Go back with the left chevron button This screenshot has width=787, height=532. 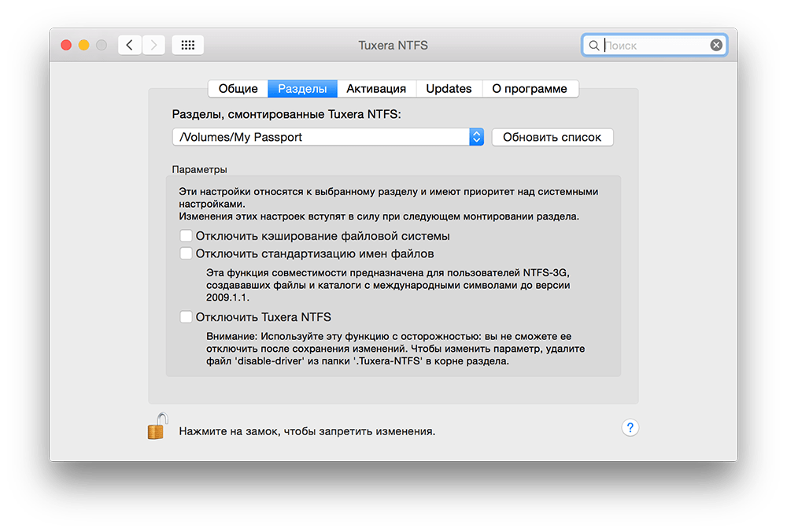130,45
